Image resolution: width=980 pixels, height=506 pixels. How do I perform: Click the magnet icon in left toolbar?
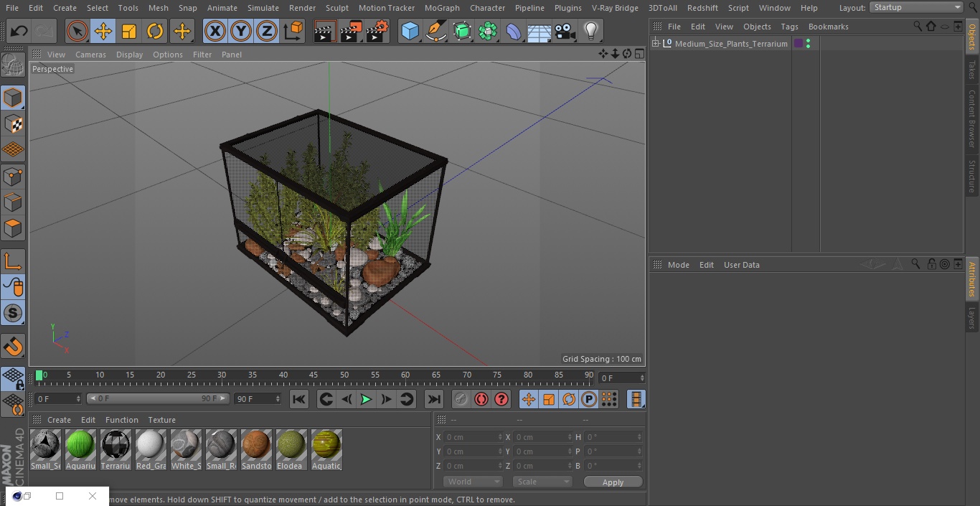pos(13,347)
